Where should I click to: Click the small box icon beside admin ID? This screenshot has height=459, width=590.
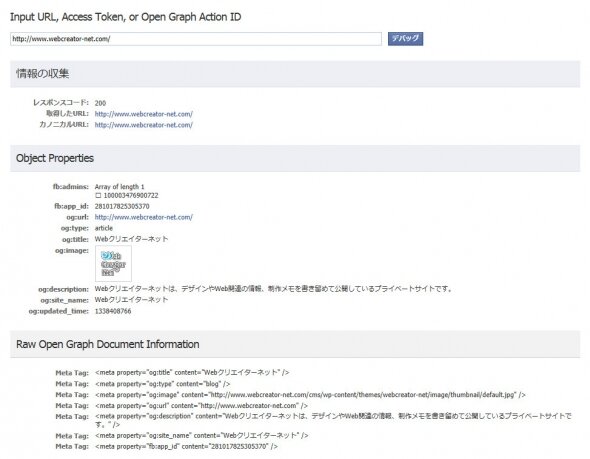click(x=98, y=196)
